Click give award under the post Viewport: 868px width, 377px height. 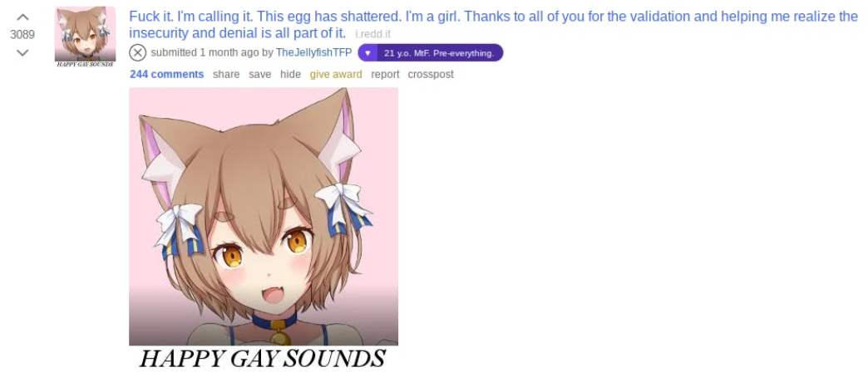pos(336,74)
